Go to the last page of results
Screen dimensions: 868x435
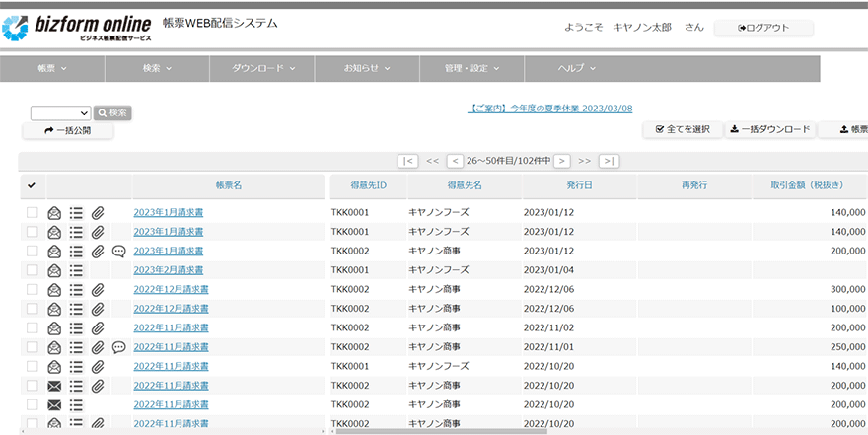coord(609,161)
